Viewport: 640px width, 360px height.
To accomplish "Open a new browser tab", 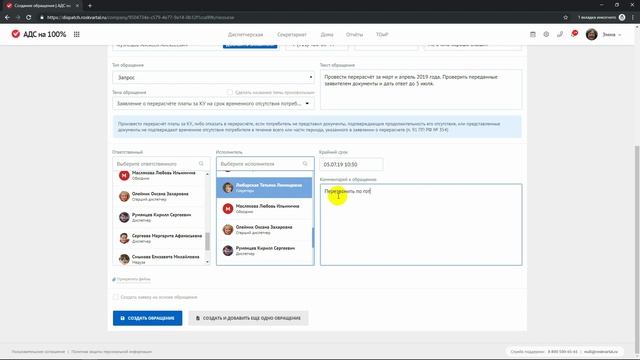I will [x=90, y=6].
